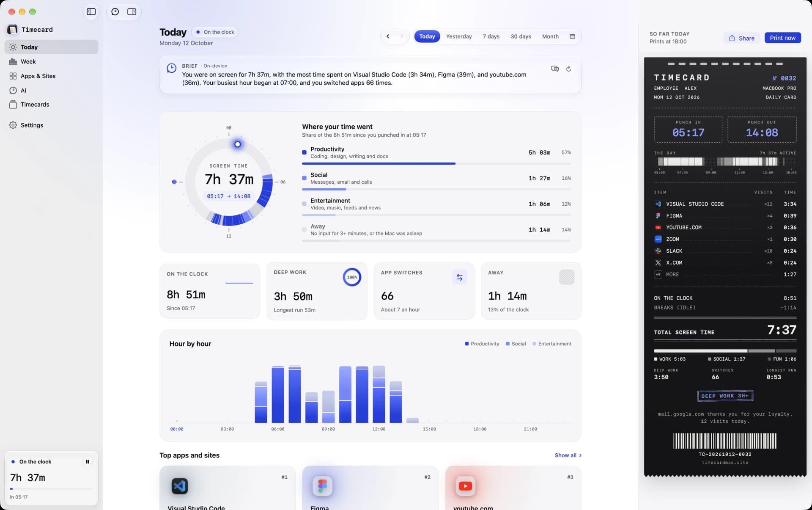
Task: Click the App Switches arrows icon
Action: click(459, 277)
